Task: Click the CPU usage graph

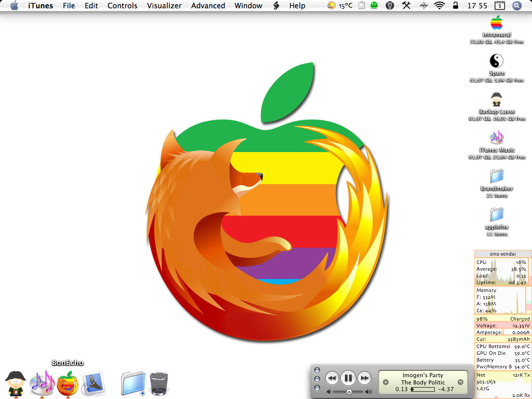Action: 502,272
